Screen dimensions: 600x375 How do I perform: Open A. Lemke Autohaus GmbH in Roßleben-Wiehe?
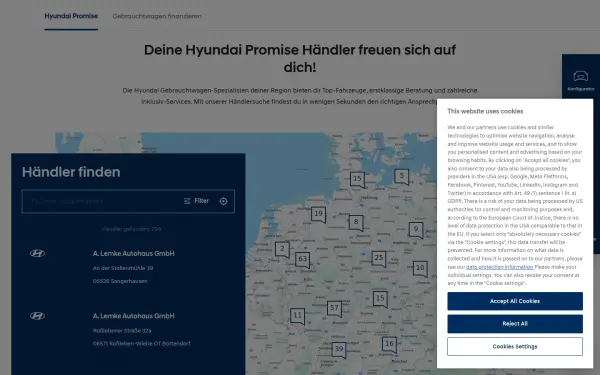pos(134,316)
